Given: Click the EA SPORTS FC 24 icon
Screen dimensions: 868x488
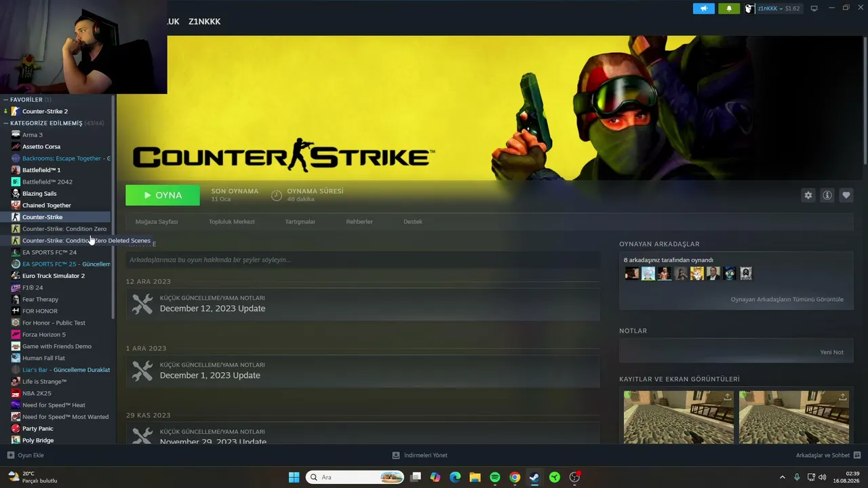Looking at the screenshot, I should (x=16, y=252).
